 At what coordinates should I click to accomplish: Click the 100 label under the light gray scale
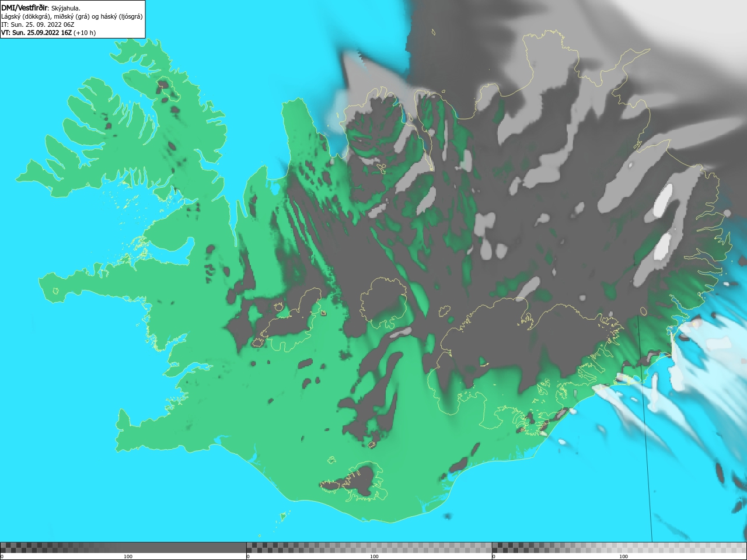623,556
